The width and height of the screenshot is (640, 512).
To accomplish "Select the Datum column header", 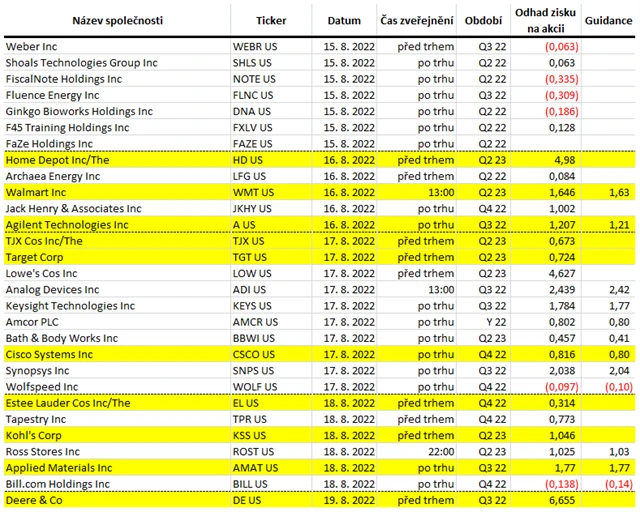I will click(344, 20).
